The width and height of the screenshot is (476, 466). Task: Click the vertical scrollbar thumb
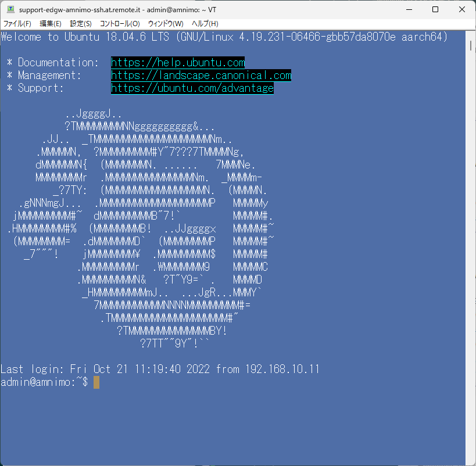[x=471, y=46]
